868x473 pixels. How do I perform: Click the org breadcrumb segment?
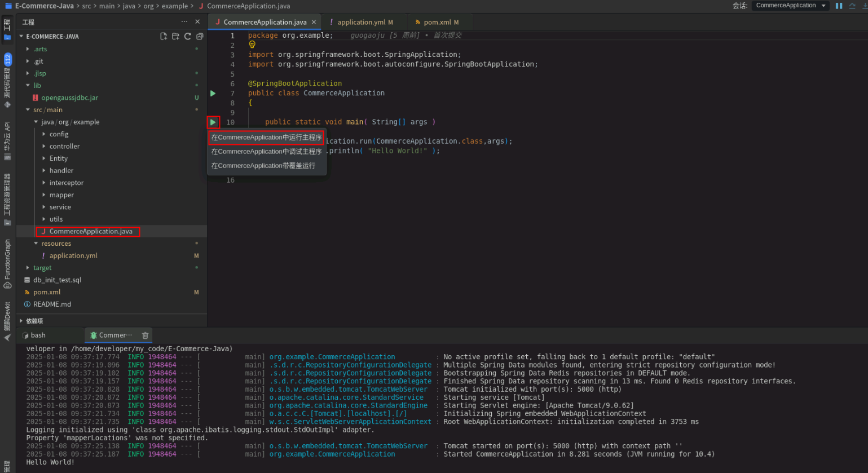tap(148, 6)
